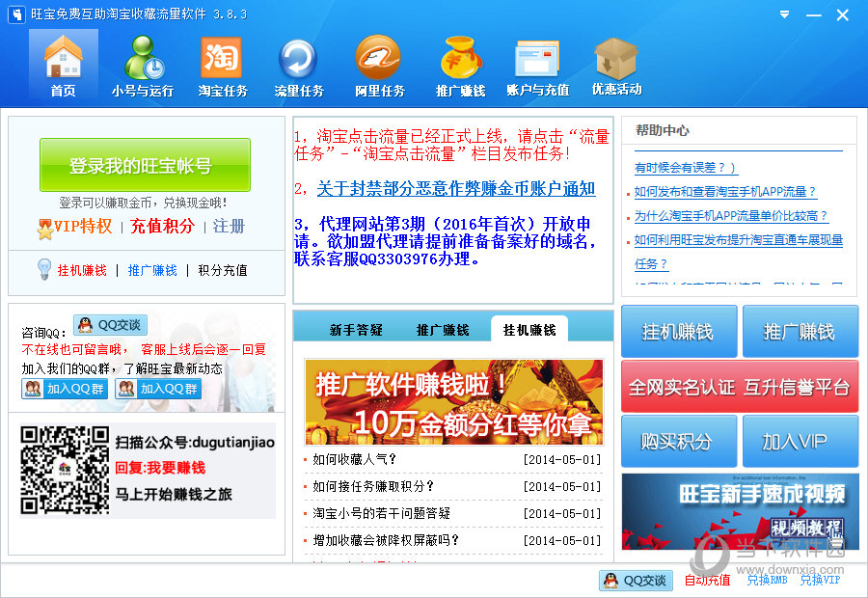Click blue 挂机赚钱 tile button
The width and height of the screenshot is (868, 598).
point(679,331)
